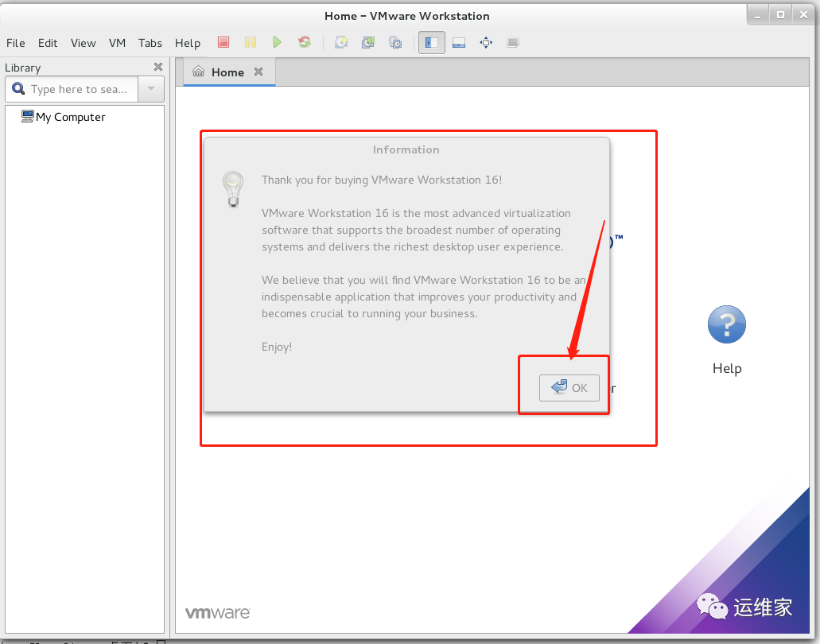The height and width of the screenshot is (644, 820).
Task: Click the Help label on Home page
Action: tap(727, 369)
